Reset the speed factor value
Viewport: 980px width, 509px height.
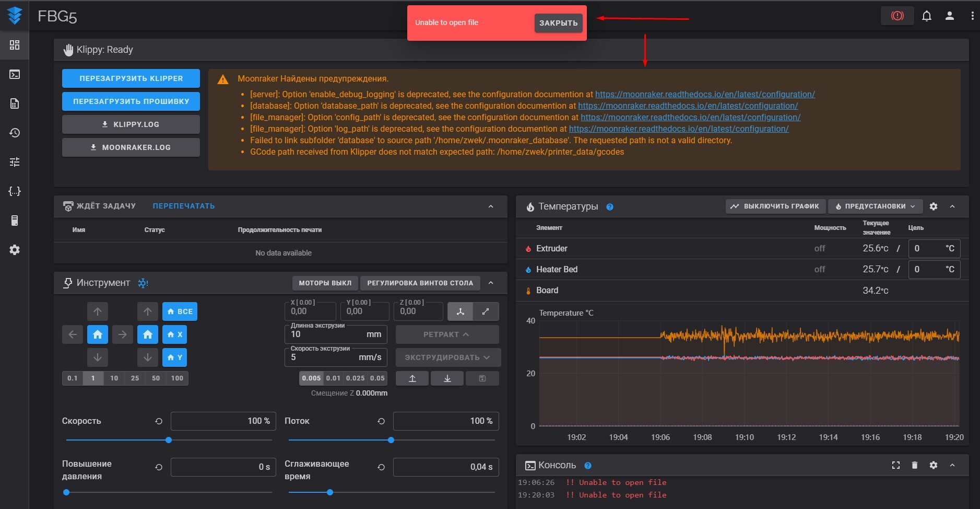click(x=159, y=421)
